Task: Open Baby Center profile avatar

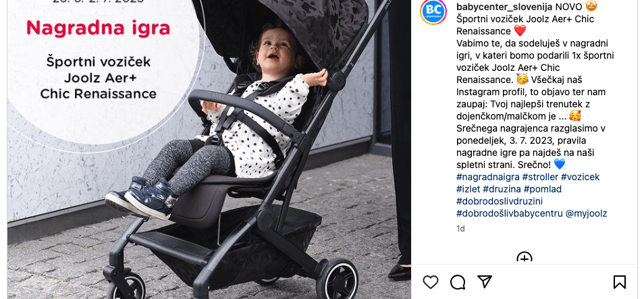Action: [433, 12]
